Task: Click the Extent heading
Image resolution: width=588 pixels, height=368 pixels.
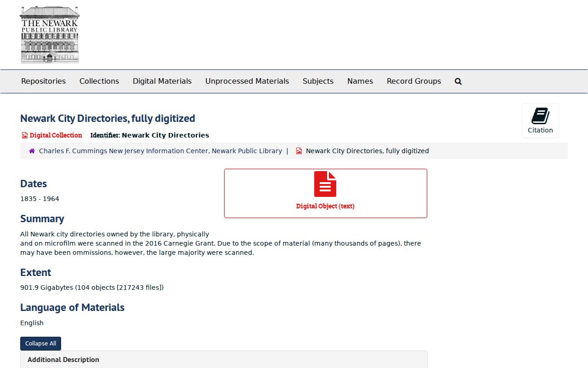Action: tap(35, 272)
